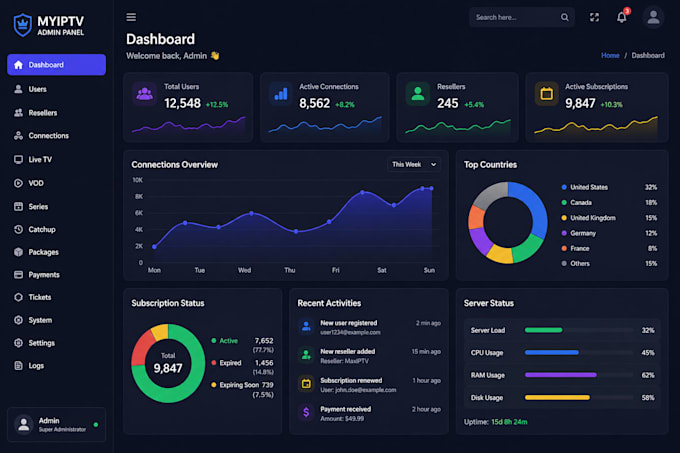Click the search here input field

pyautogui.click(x=522, y=17)
